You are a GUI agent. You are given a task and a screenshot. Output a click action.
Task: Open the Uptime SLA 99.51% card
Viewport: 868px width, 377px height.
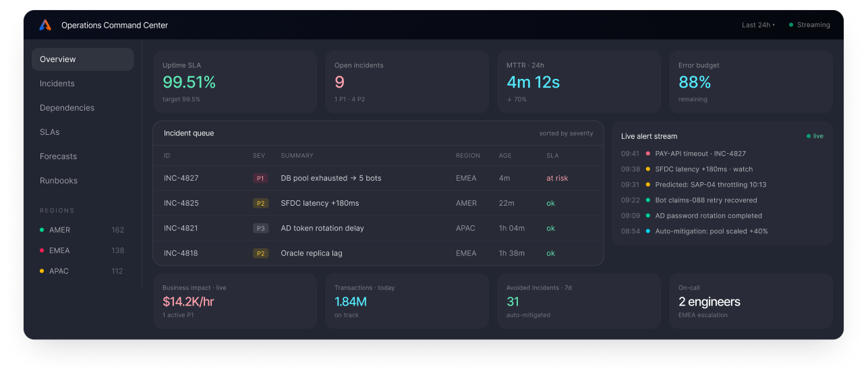pos(235,82)
